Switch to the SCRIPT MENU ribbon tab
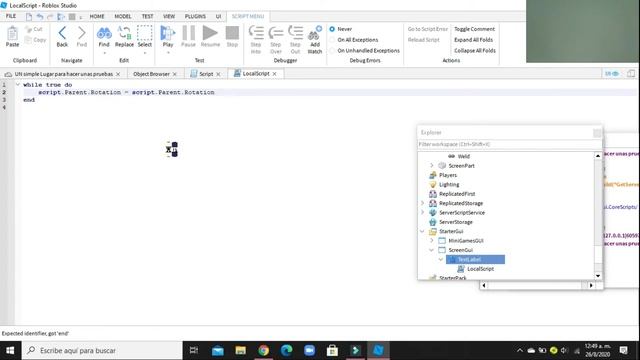This screenshot has width=640, height=360. tap(248, 16)
